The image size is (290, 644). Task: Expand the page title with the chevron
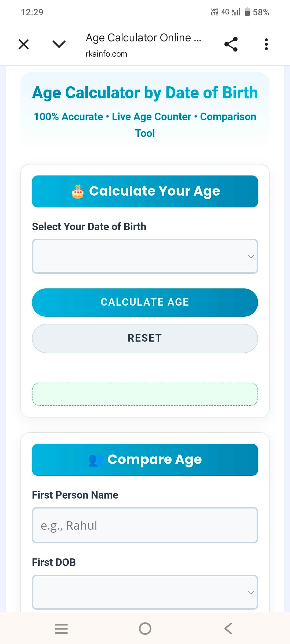tap(59, 45)
